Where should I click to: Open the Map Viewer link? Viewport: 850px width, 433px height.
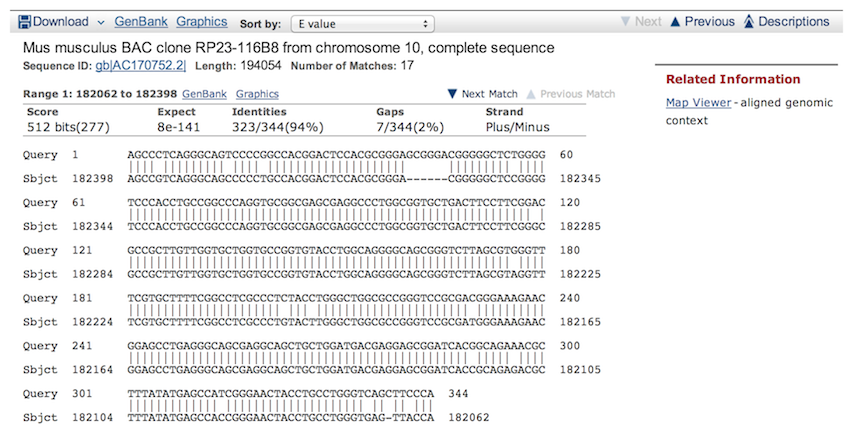(x=698, y=102)
